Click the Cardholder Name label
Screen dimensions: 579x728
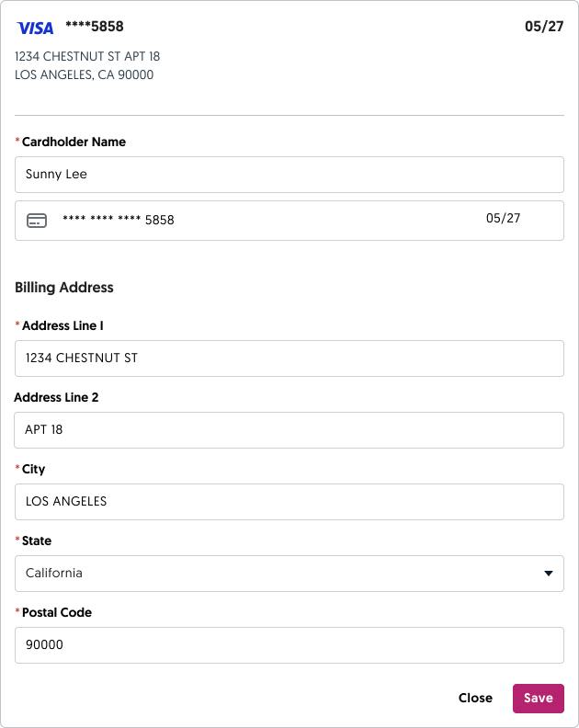pos(74,142)
